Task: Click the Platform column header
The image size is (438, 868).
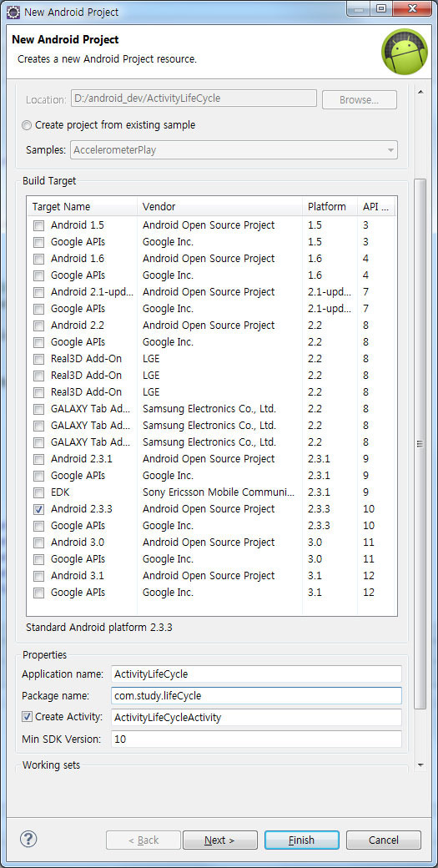Action: coord(330,207)
